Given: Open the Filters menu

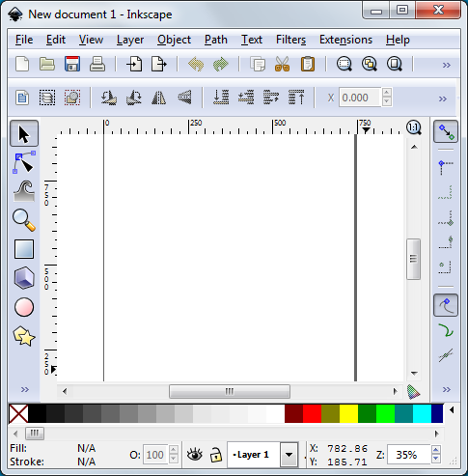Looking at the screenshot, I should coord(290,40).
